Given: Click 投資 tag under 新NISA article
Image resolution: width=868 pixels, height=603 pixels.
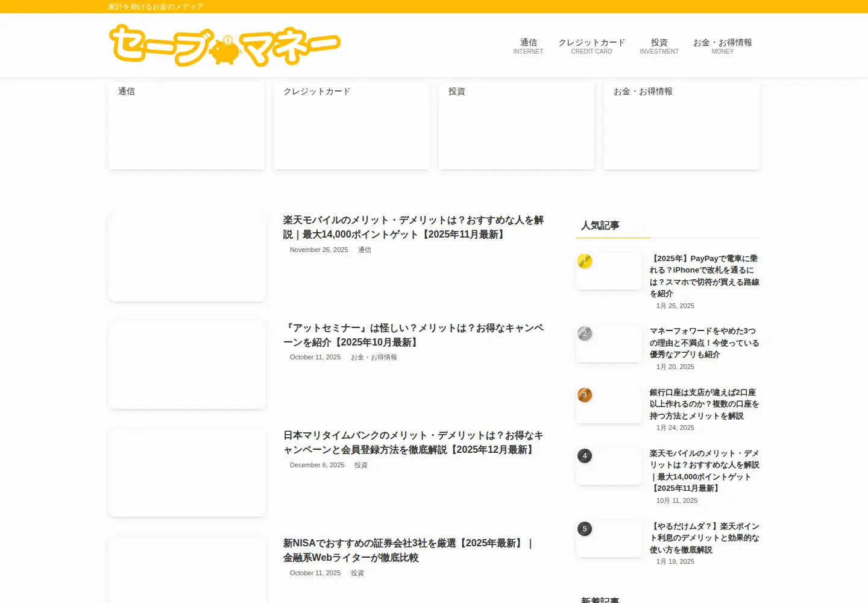Looking at the screenshot, I should (x=357, y=573).
